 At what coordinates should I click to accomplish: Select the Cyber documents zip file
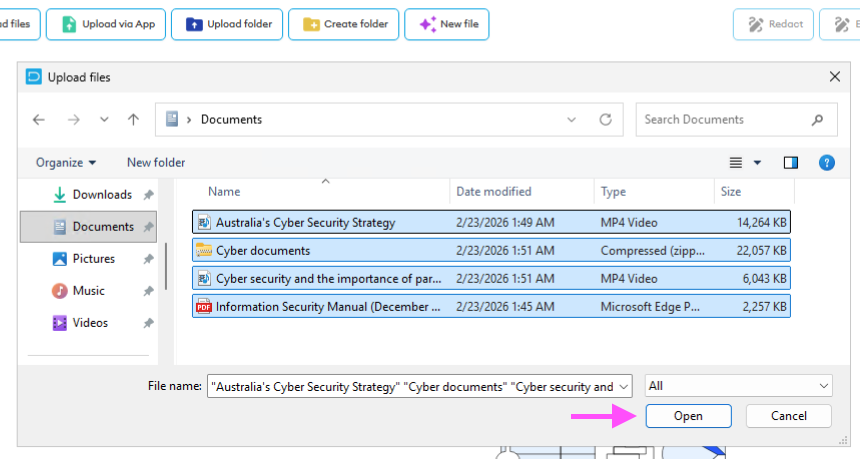point(491,251)
